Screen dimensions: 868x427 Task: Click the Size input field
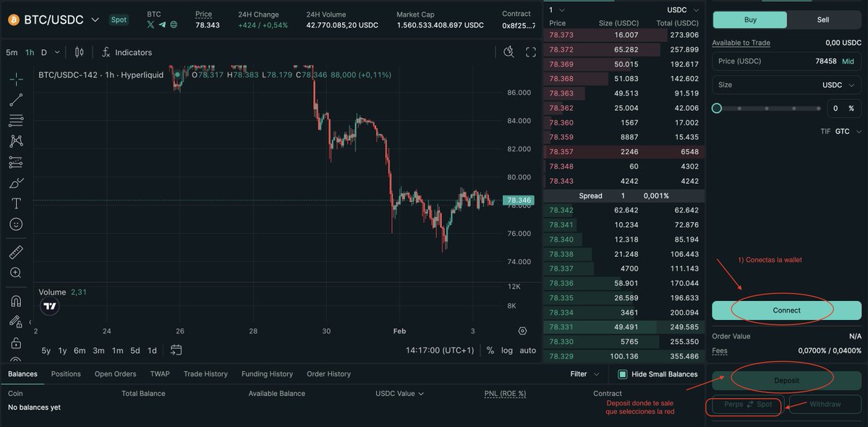(x=786, y=85)
